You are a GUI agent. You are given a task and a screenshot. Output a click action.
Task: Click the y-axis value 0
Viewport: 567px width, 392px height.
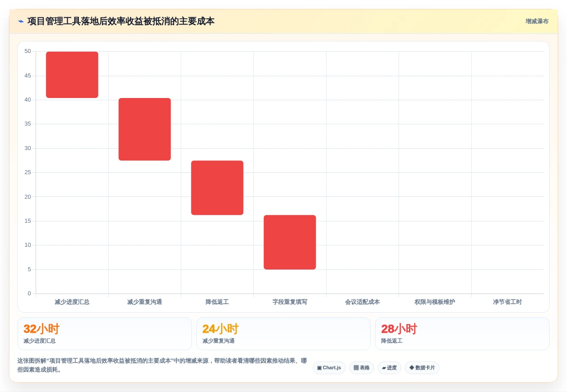tap(29, 294)
